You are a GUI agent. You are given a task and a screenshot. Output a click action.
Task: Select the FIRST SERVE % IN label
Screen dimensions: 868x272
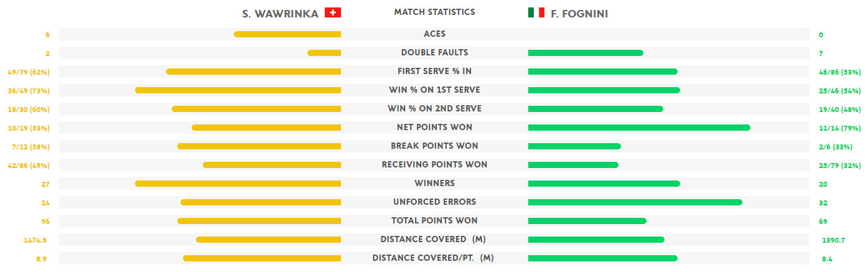click(434, 71)
